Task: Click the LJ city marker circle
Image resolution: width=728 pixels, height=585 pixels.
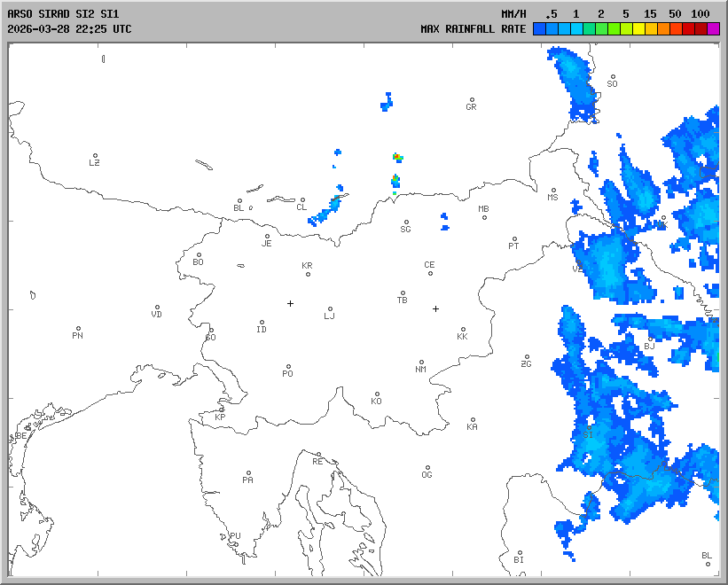Action: click(x=331, y=309)
